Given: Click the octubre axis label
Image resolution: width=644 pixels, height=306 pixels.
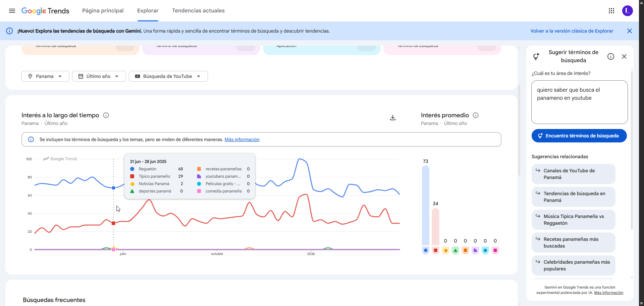Looking at the screenshot, I should pyautogui.click(x=217, y=254).
